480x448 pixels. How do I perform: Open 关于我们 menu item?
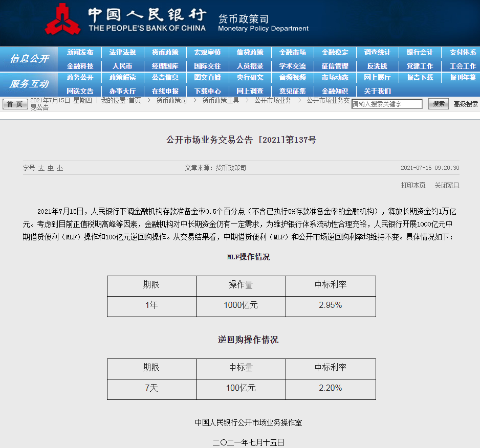[377, 91]
